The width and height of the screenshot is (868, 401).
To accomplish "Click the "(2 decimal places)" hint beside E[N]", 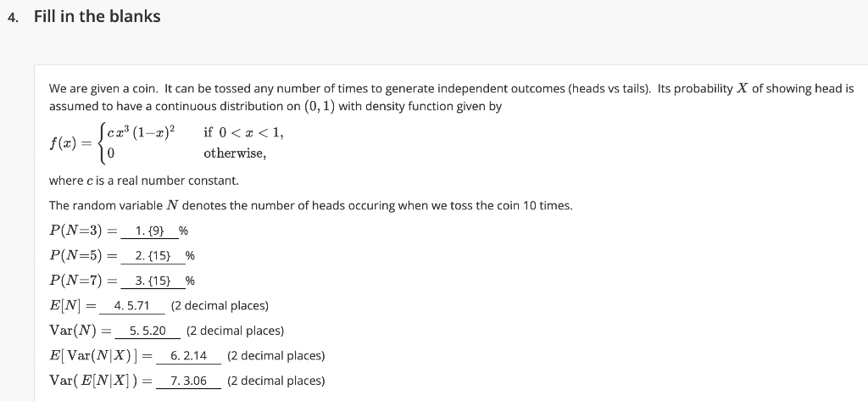I will pyautogui.click(x=220, y=306).
